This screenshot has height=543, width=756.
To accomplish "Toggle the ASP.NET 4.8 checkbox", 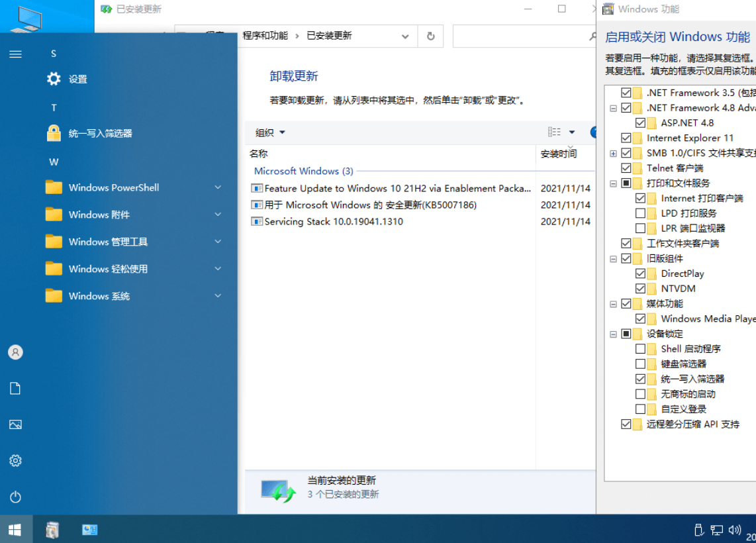I will click(x=640, y=123).
